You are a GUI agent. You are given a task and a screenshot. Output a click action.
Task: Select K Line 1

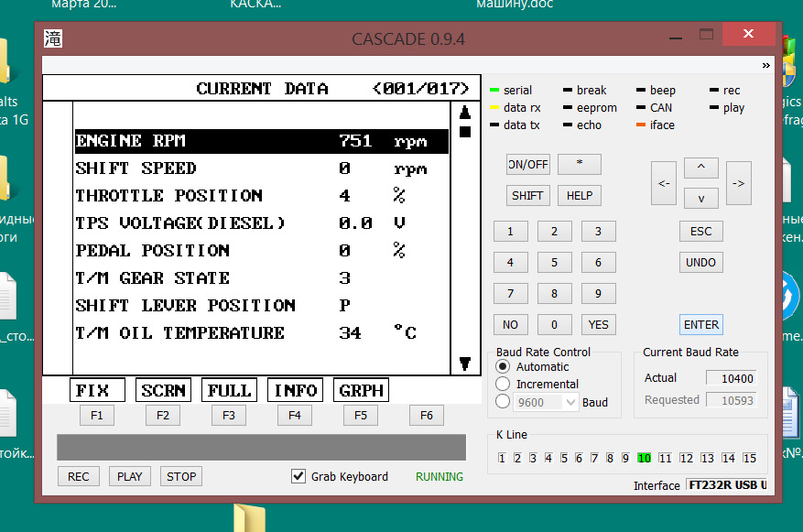point(502,458)
